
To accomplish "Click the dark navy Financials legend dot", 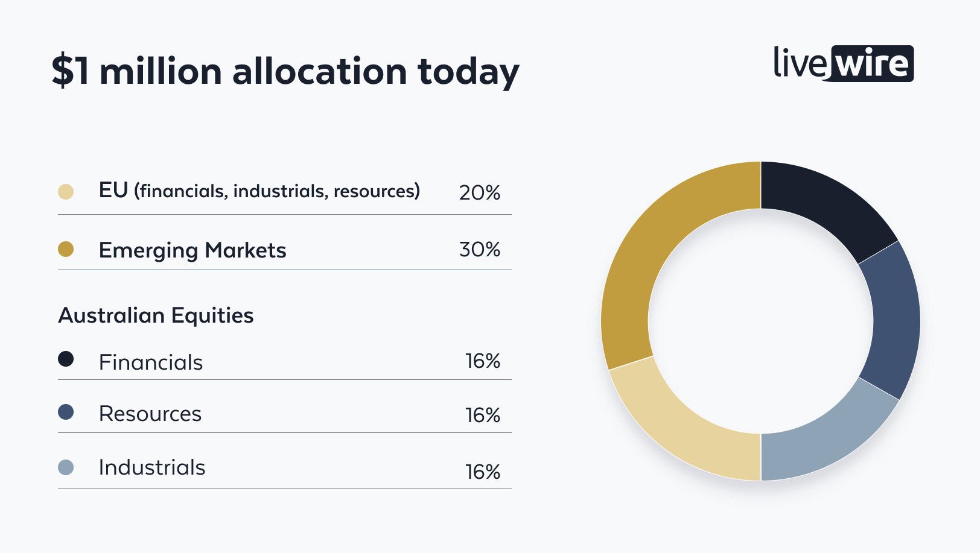I will (66, 359).
